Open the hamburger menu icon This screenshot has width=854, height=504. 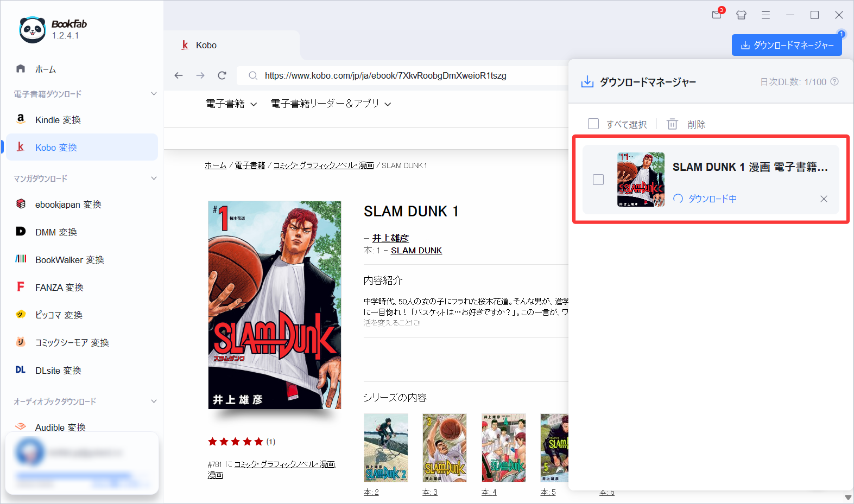(x=766, y=15)
